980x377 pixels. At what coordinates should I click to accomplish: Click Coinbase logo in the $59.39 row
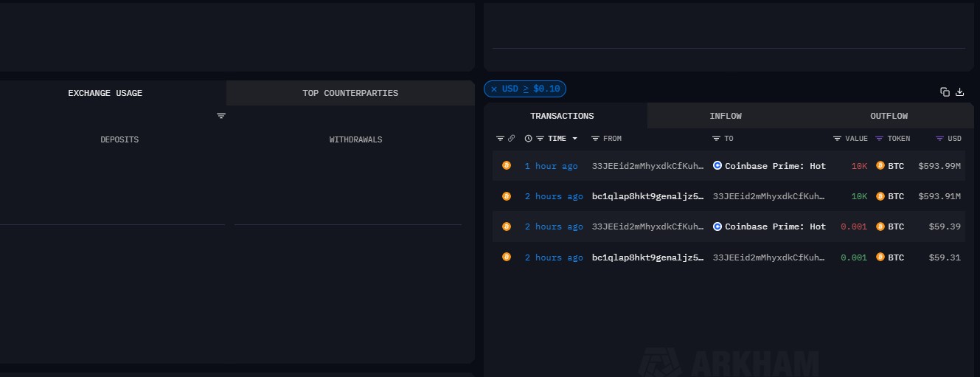717,226
